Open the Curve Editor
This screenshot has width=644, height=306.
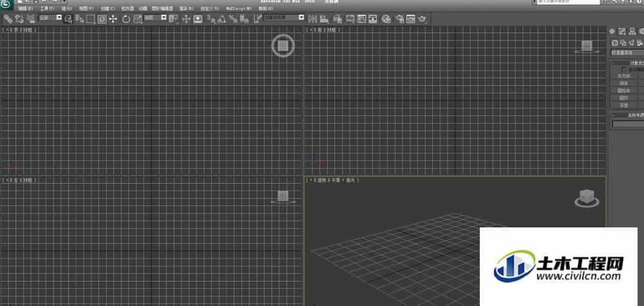pos(361,19)
